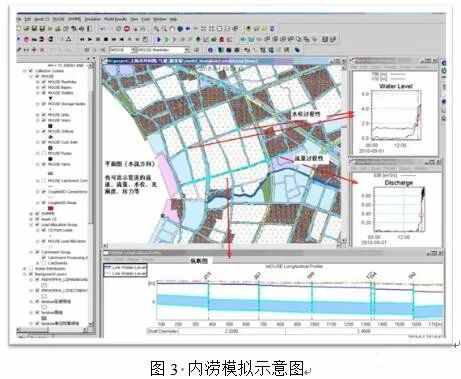Toggle the MOUSE Outlets layer checkbox

pos(44,93)
